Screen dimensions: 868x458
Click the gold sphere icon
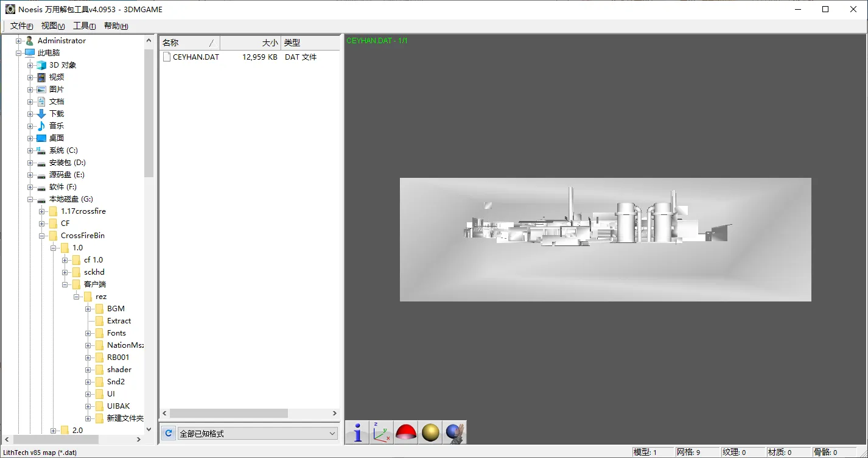[430, 432]
